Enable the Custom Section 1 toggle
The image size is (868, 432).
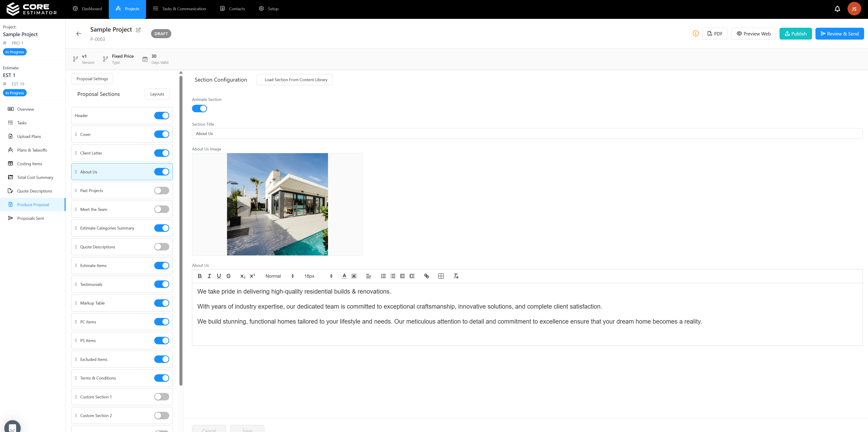pyautogui.click(x=162, y=397)
